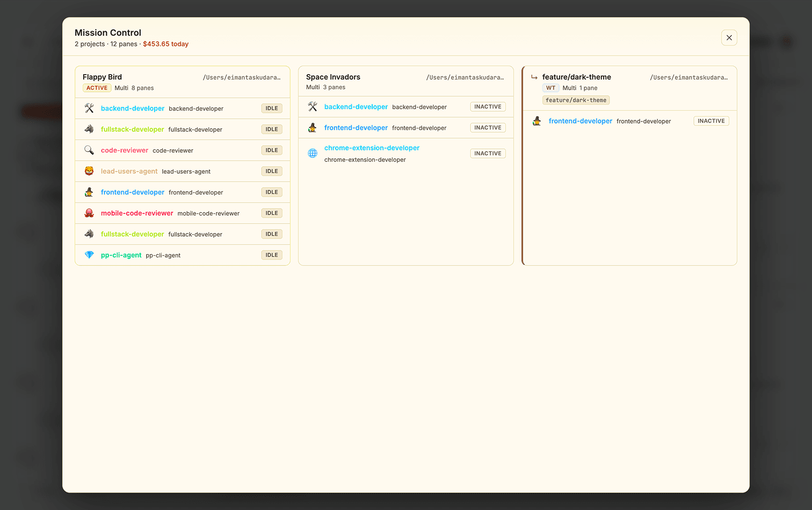The width and height of the screenshot is (812, 510).
Task: Select the feature/dark-theme card title
Action: tap(576, 77)
